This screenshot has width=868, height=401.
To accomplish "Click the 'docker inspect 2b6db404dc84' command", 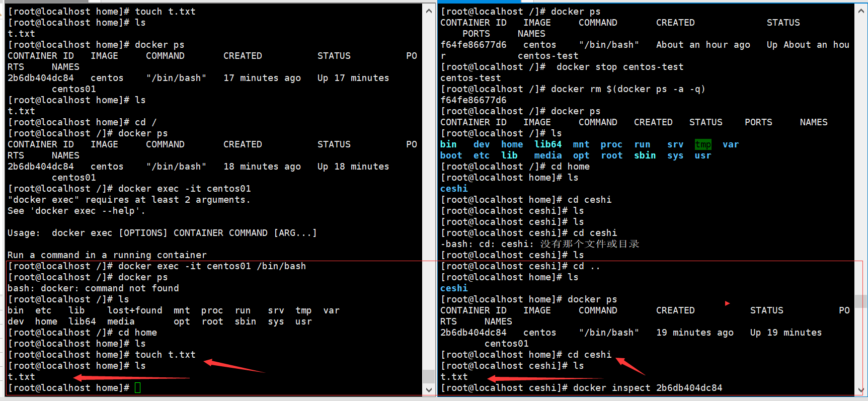I will [x=648, y=388].
